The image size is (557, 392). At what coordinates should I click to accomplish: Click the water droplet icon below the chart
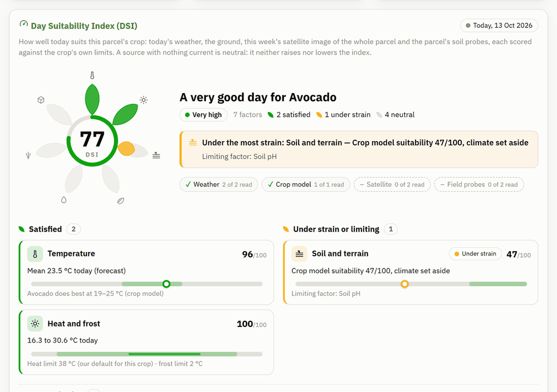(x=63, y=200)
